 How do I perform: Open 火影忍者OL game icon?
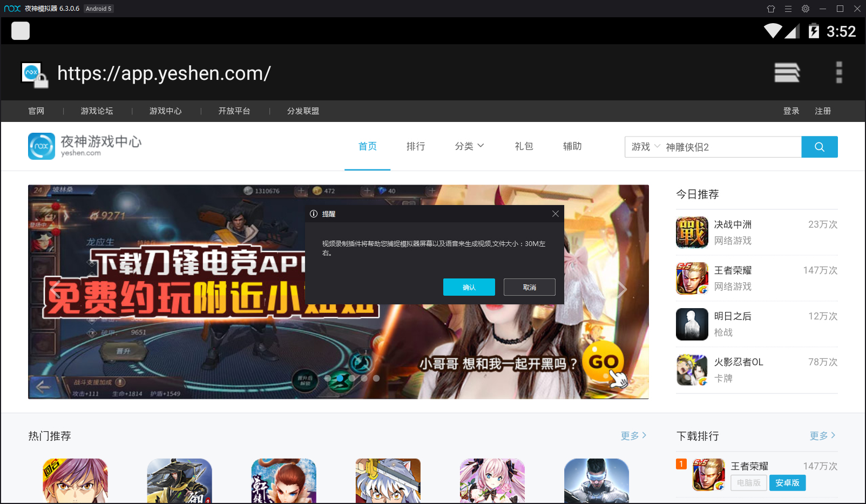(692, 370)
